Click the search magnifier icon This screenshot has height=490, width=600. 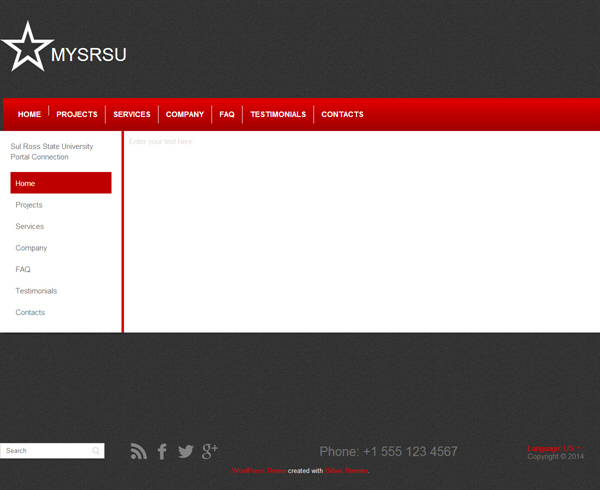(96, 451)
